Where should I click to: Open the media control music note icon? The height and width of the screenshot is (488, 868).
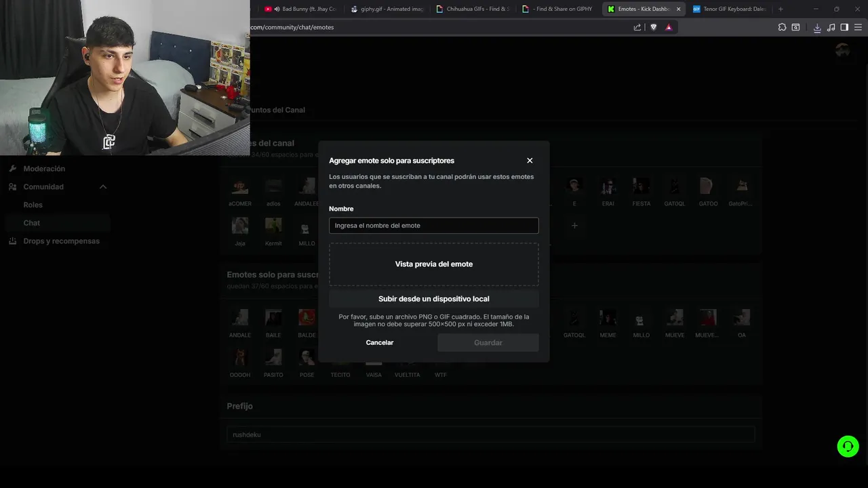coord(831,27)
